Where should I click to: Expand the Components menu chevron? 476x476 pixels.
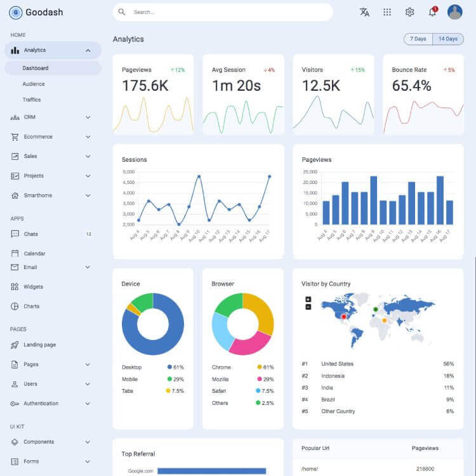coord(88,442)
